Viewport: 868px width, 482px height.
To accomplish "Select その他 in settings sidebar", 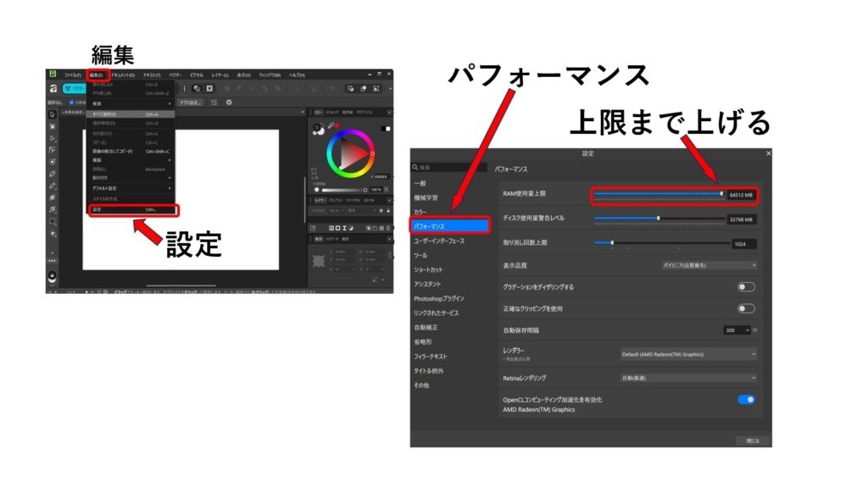I will pos(421,385).
